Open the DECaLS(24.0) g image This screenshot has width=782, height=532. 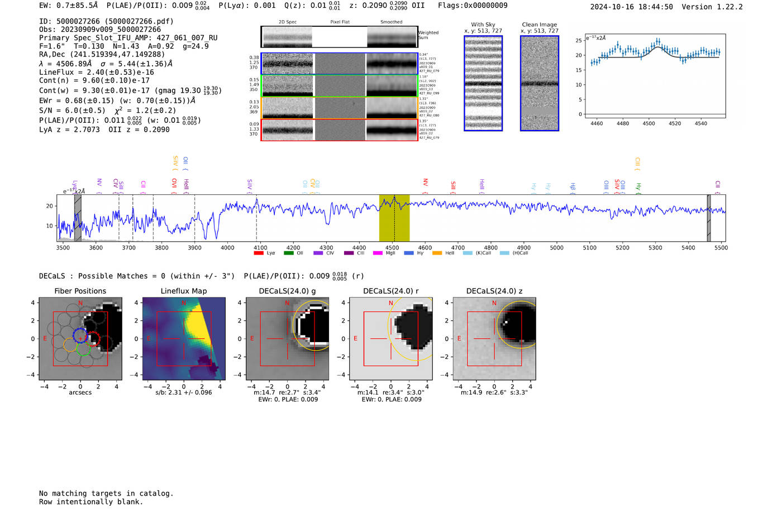(x=288, y=338)
